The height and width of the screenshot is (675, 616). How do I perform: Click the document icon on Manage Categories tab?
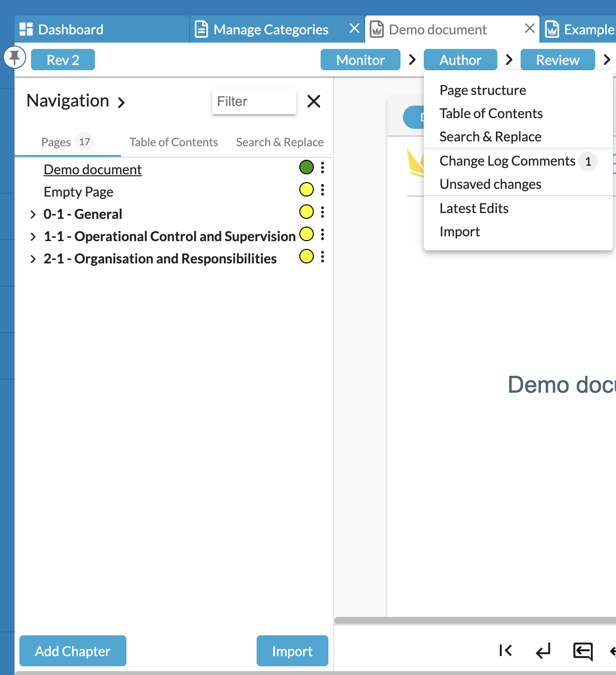click(200, 29)
